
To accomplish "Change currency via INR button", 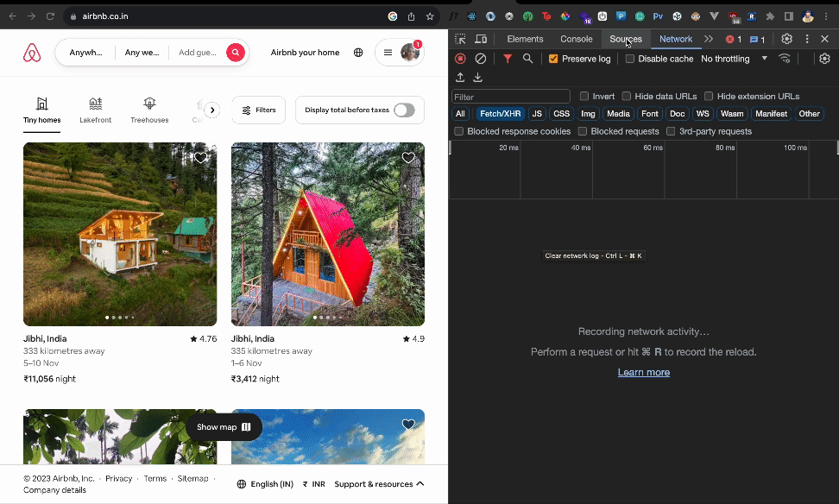I will [313, 484].
